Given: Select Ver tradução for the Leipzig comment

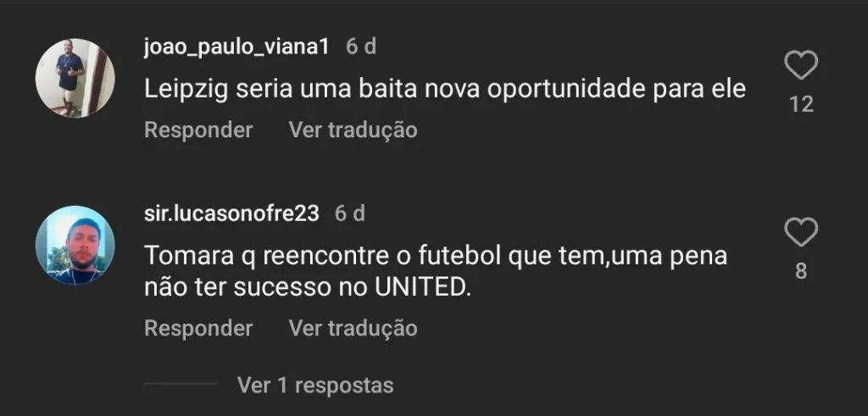Looking at the screenshot, I should point(353,130).
